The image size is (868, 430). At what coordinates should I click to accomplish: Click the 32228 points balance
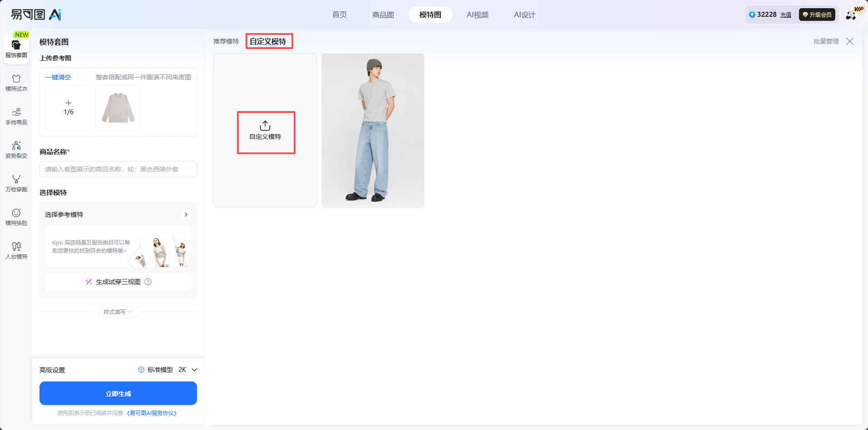[767, 15]
